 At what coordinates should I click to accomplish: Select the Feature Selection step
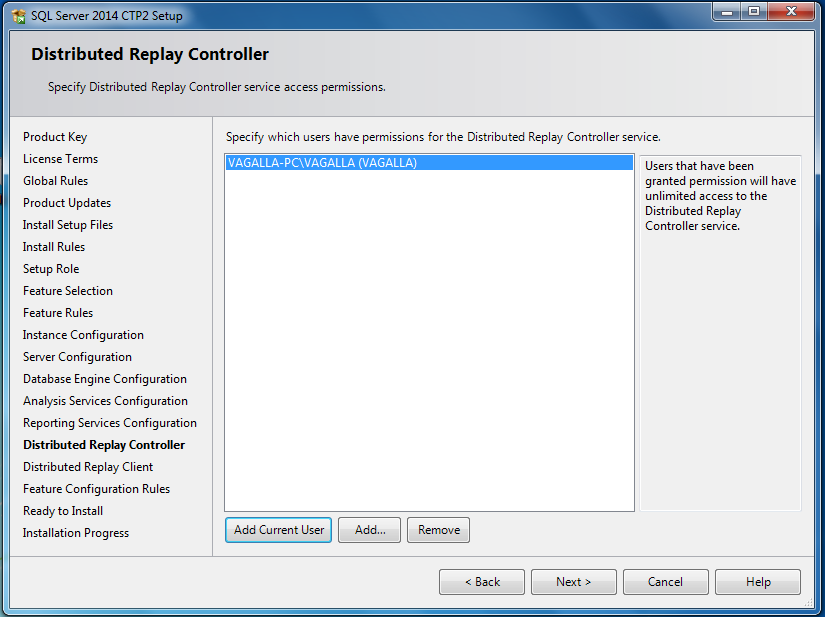click(x=68, y=291)
